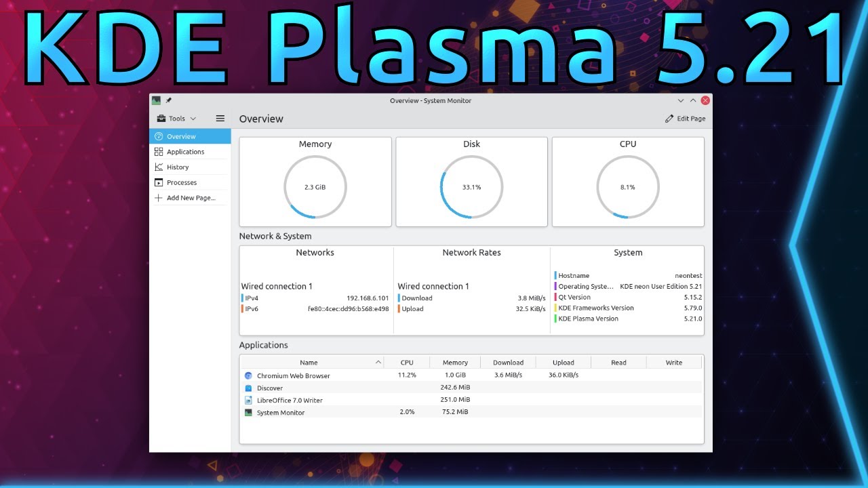Click the System Monitor app icon in titlebar
This screenshot has width=868, height=488.
(156, 100)
